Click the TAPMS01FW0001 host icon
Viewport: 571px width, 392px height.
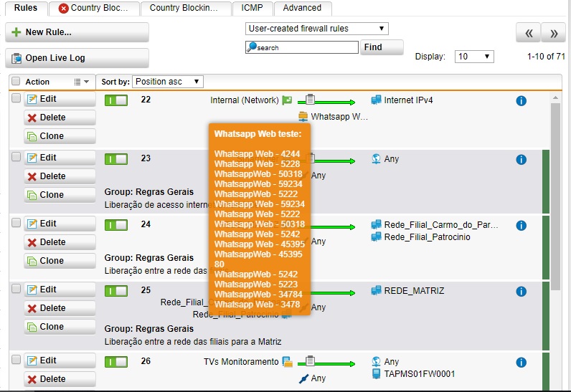pos(376,374)
